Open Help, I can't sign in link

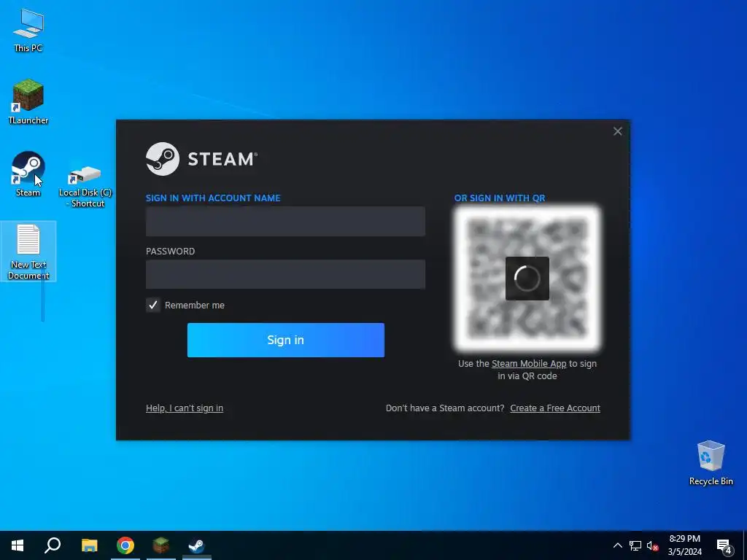pyautogui.click(x=185, y=408)
